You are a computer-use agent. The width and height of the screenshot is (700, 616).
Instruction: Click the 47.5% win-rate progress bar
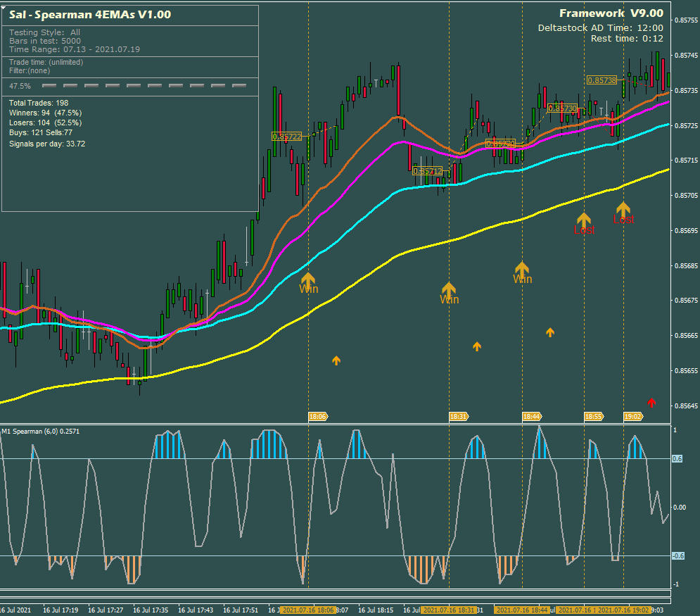(144, 86)
